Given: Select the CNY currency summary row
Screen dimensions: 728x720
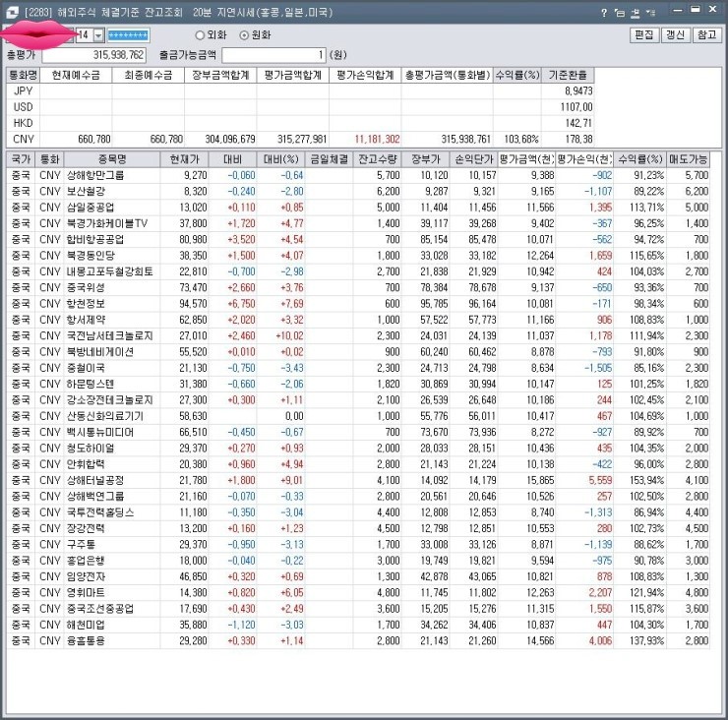Looking at the screenshot, I should pos(300,140).
